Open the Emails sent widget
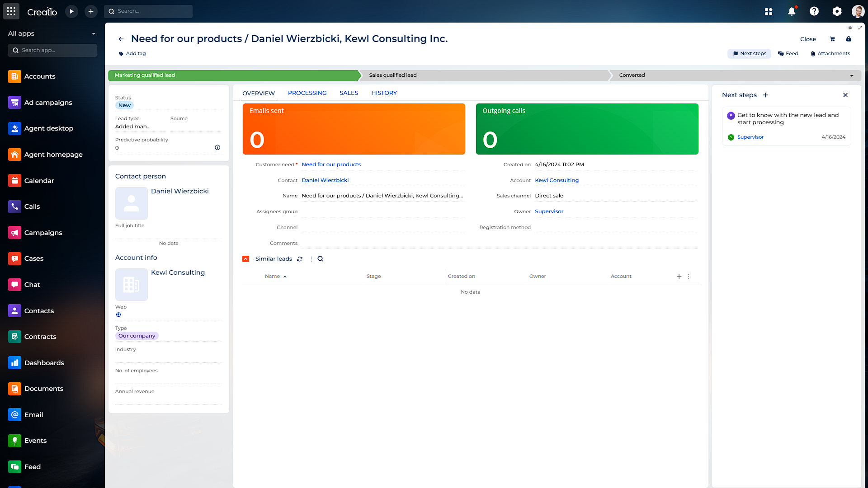Screen dimensions: 868x488 [x=354, y=129]
